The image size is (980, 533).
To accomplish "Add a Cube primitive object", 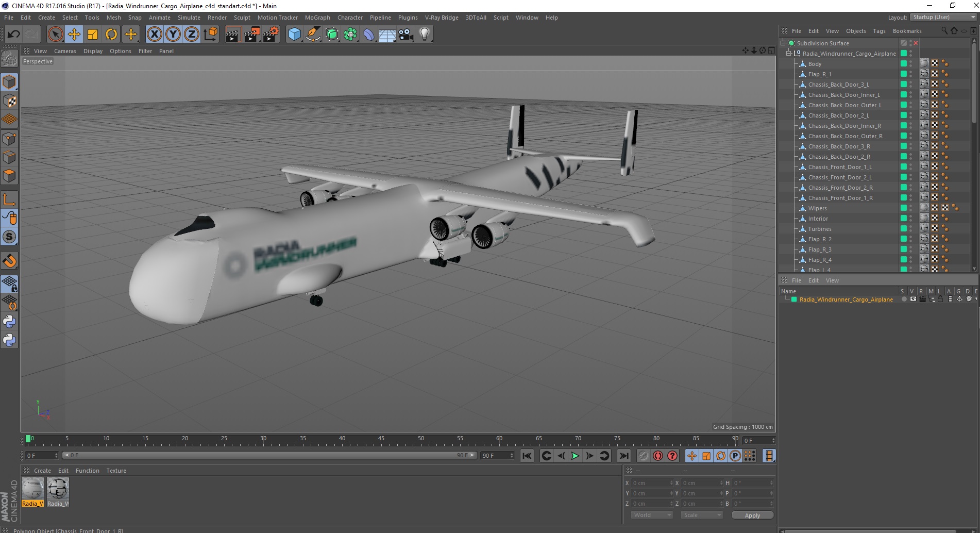I will 294,35.
